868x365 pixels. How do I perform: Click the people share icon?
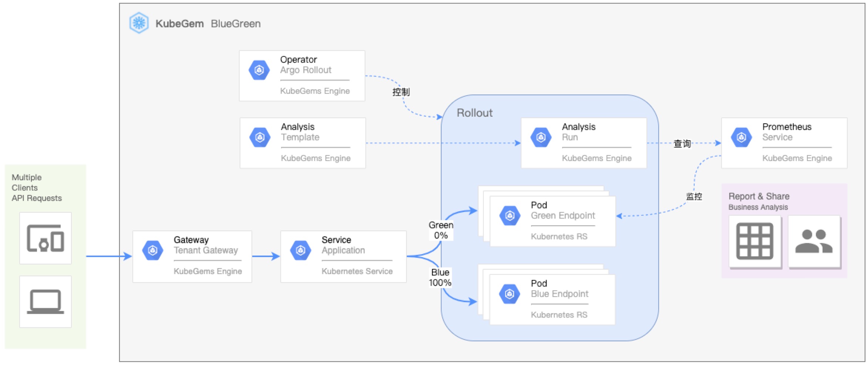point(814,241)
